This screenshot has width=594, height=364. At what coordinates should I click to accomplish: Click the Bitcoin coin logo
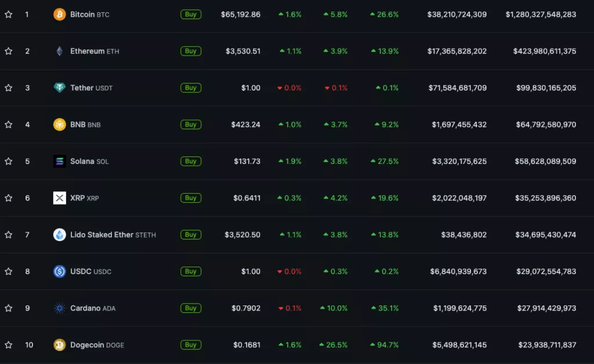(60, 14)
